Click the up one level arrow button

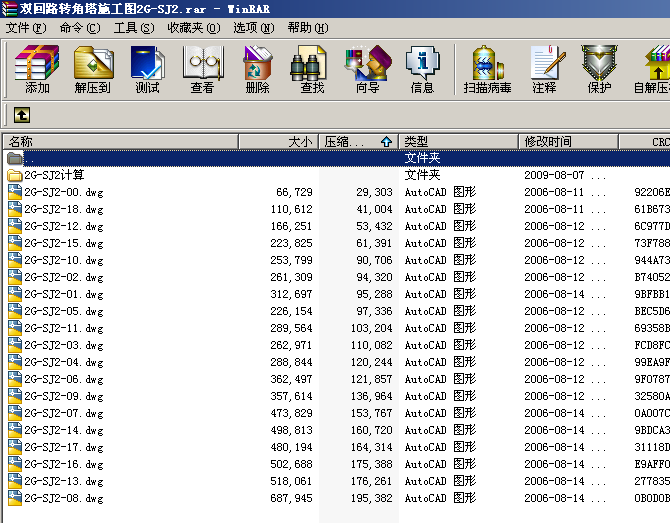click(x=22, y=115)
